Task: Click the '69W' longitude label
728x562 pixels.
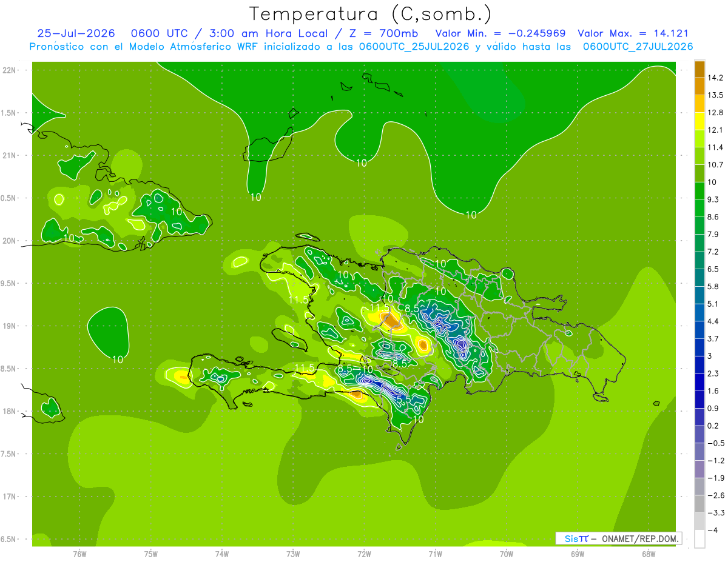Action: 578,554
